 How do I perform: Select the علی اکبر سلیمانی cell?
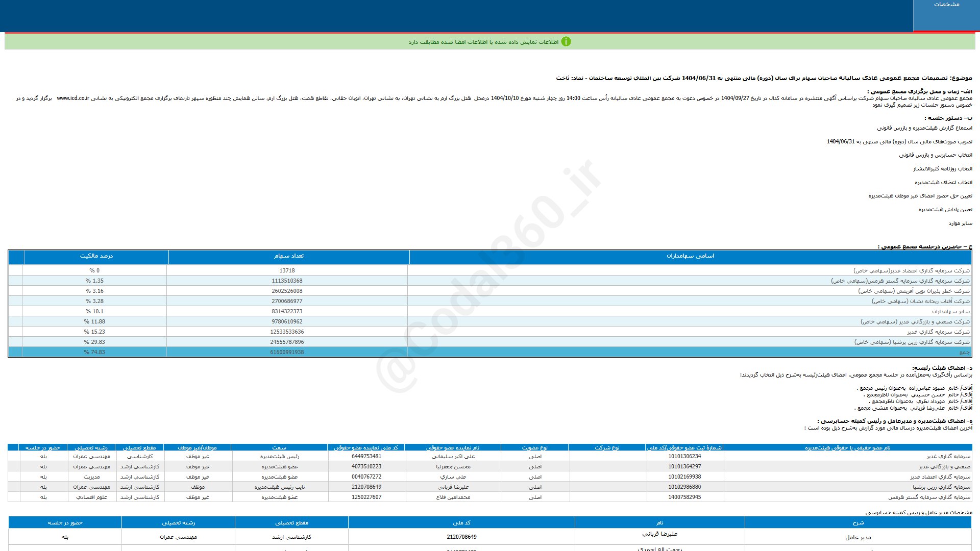453,457
